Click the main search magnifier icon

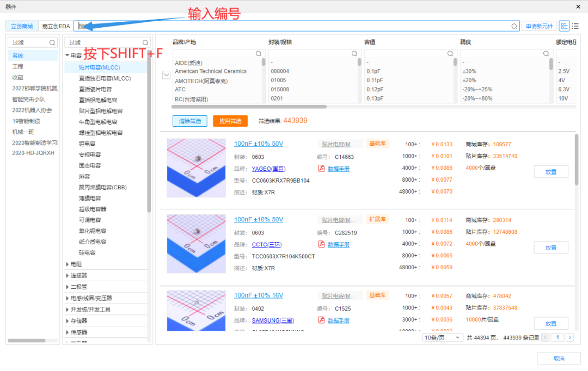pyautogui.click(x=514, y=26)
